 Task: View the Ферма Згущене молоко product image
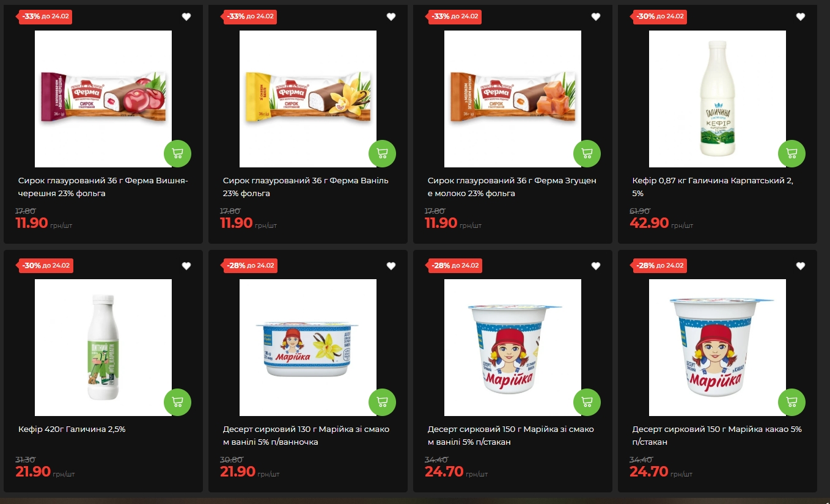point(513,99)
